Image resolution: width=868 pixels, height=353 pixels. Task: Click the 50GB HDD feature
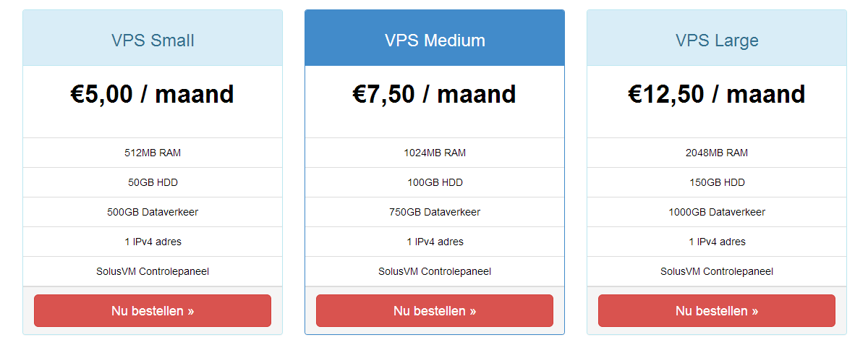(x=153, y=182)
